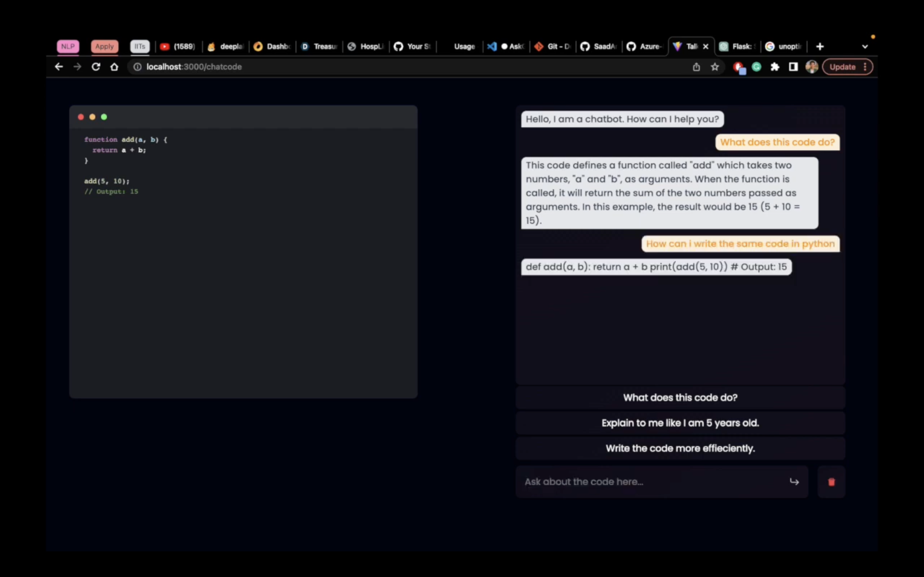The image size is (924, 577).
Task: Click the home icon in browser toolbar
Action: coord(114,67)
